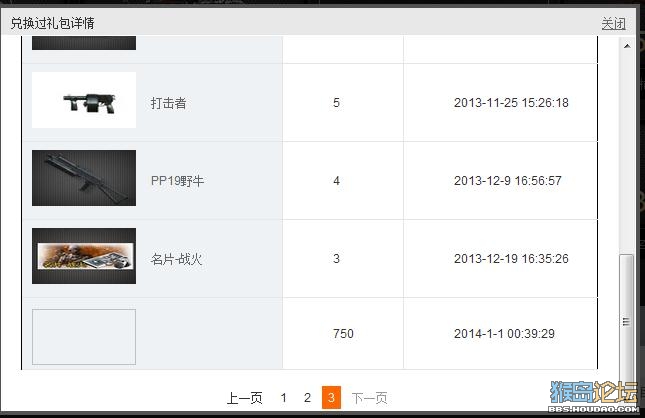Click the date 2013-12-9 16:56:57

[508, 181]
